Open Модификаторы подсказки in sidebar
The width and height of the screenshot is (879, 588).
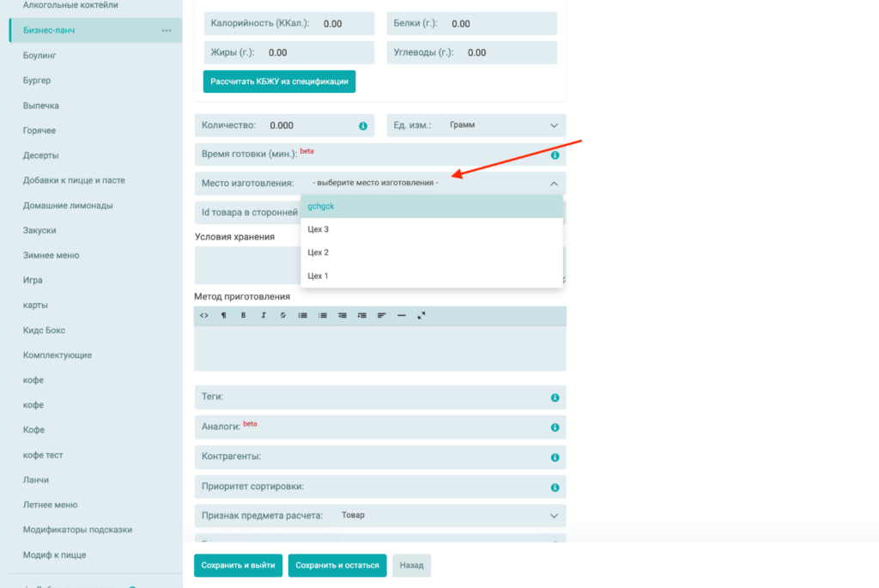(78, 530)
